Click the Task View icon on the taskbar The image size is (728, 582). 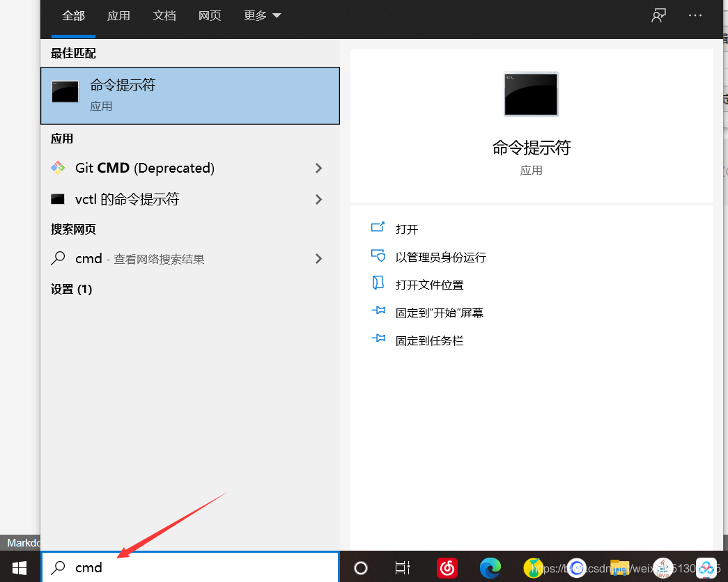[403, 568]
